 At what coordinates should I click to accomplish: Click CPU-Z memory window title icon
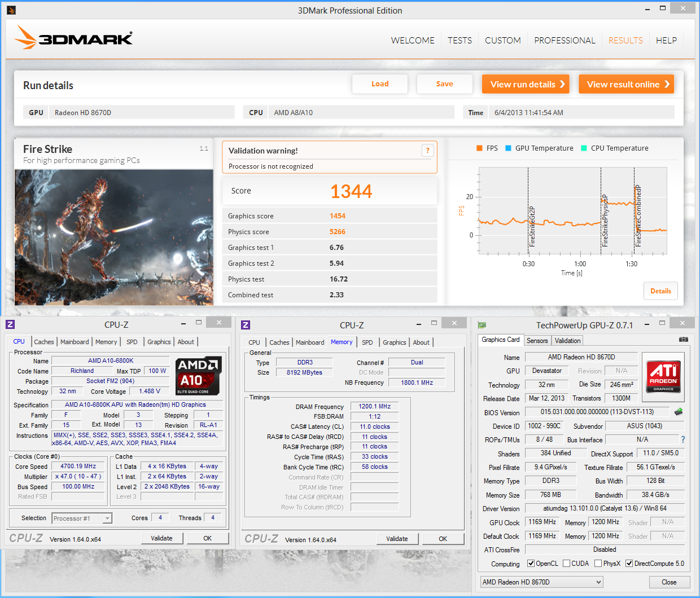[x=246, y=325]
